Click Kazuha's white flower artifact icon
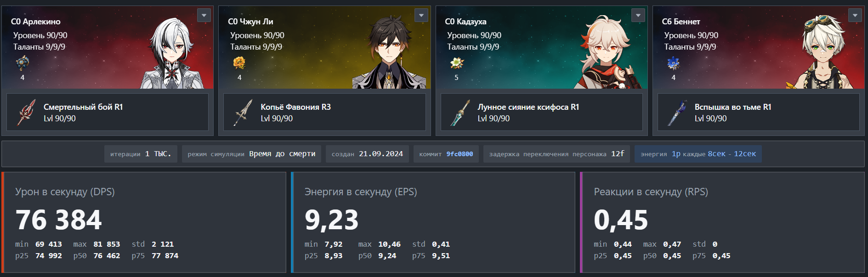 456,63
